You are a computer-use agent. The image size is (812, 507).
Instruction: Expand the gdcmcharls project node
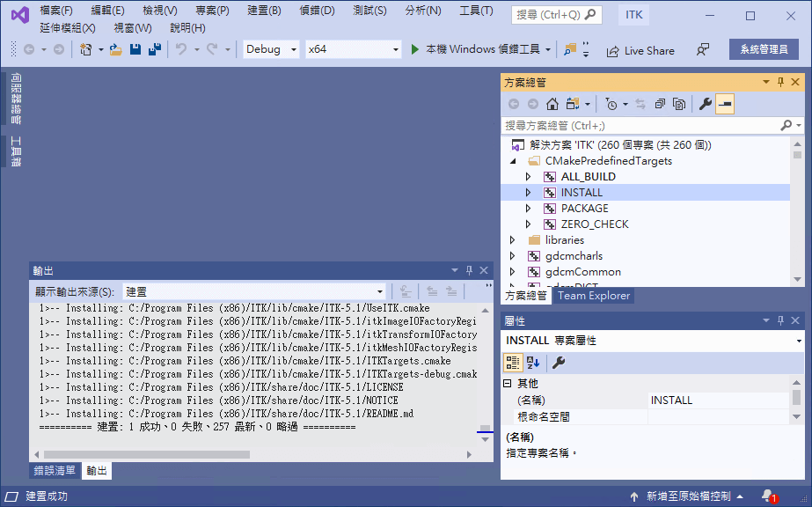[x=513, y=256]
